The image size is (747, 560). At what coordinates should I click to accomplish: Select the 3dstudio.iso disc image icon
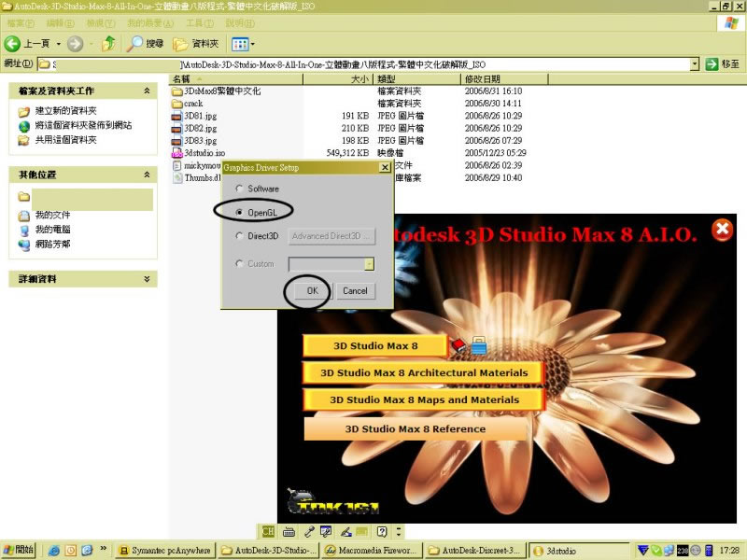[177, 153]
